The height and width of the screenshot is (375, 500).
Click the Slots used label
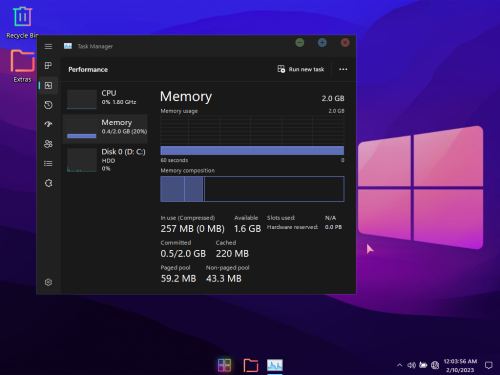281,218
